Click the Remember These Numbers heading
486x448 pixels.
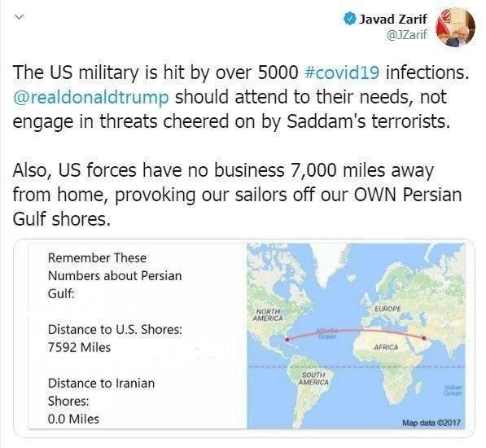coord(115,275)
